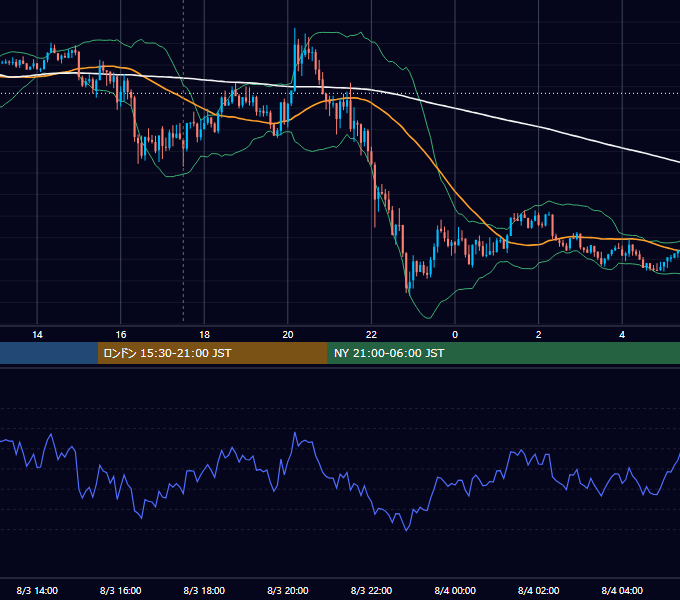Click the '8/3 20:00' date label
The image size is (680, 600).
point(288,590)
